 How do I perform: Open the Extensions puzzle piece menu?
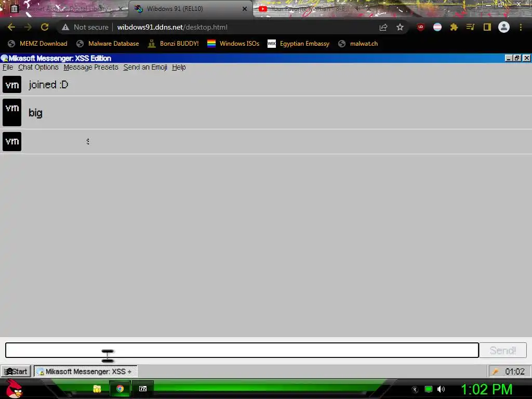point(454,27)
